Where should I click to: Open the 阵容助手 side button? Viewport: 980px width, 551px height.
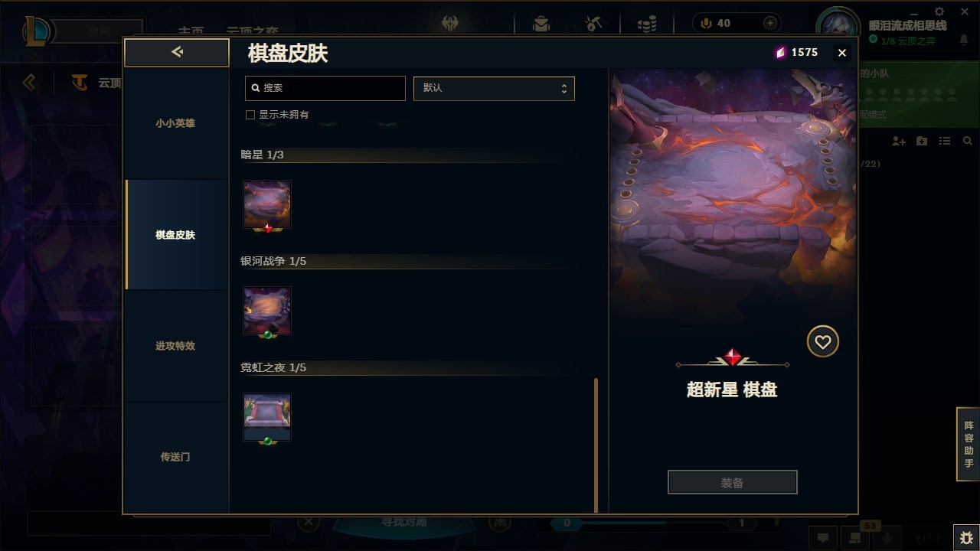tap(969, 444)
